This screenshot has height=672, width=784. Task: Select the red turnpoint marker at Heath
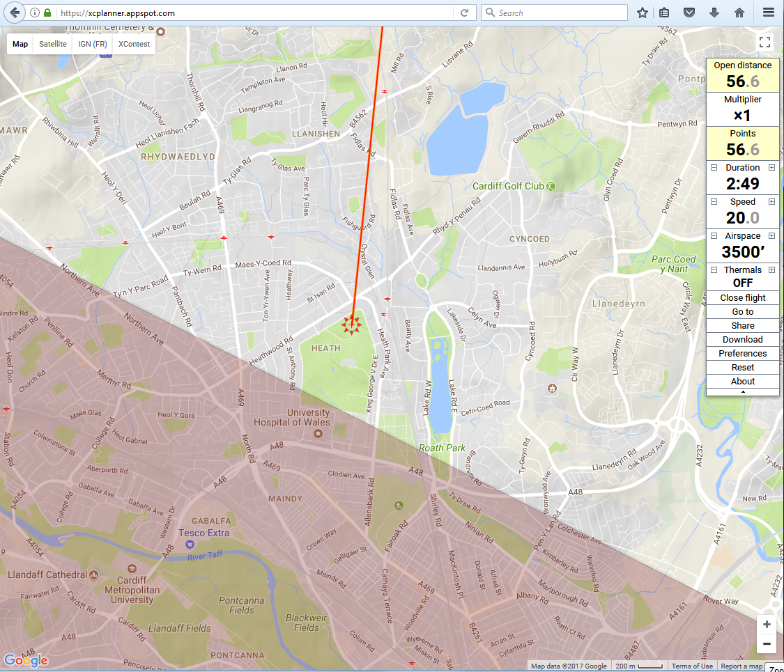coord(351,325)
